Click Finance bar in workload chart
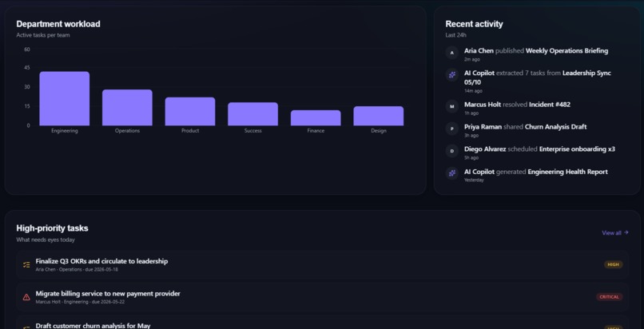 316,117
